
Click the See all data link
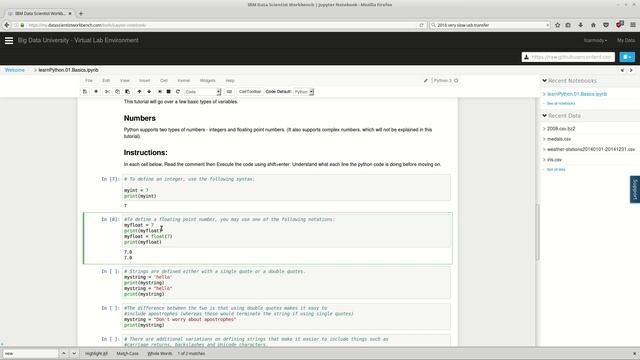click(x=556, y=169)
